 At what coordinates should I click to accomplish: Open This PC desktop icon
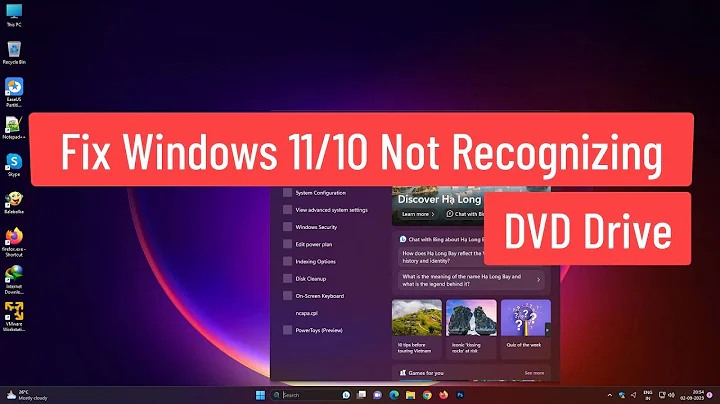tap(14, 15)
